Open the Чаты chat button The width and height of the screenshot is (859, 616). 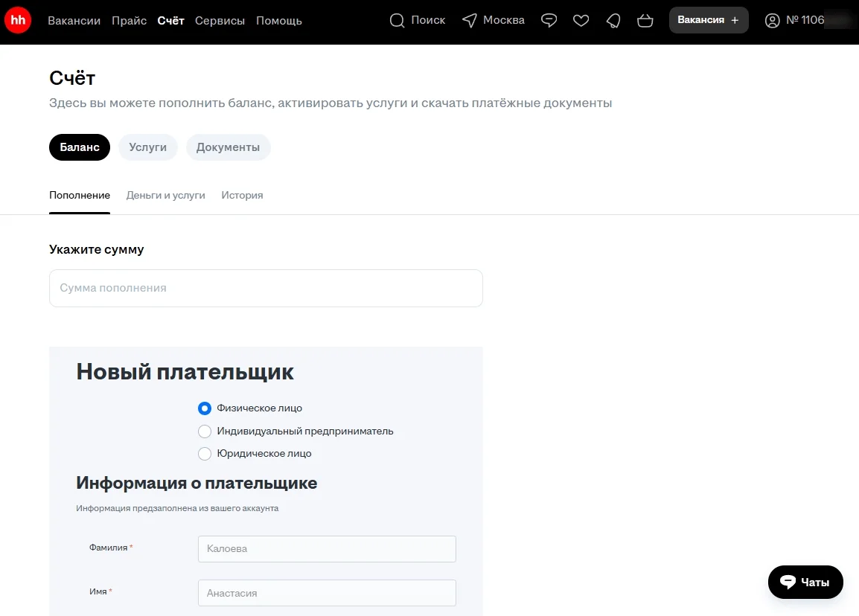point(805,583)
